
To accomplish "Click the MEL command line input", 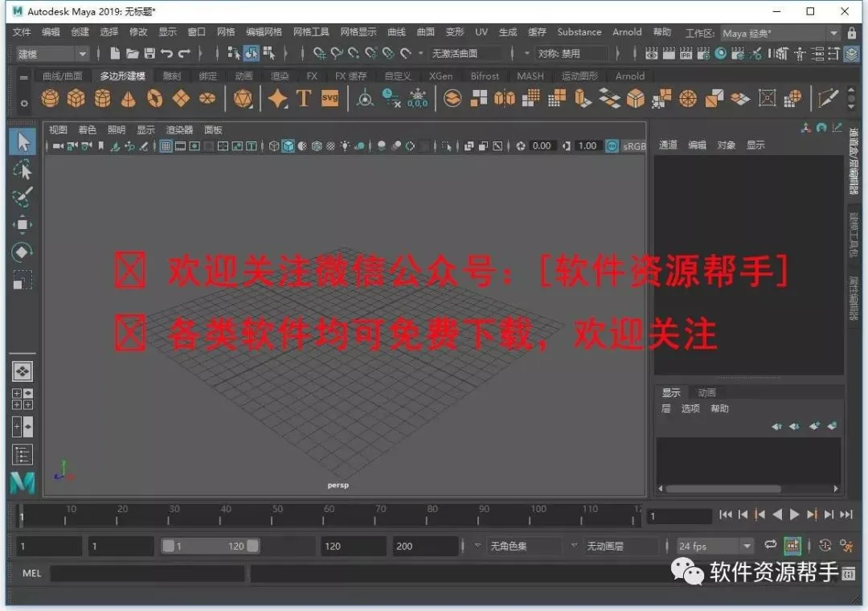I will click(x=147, y=573).
